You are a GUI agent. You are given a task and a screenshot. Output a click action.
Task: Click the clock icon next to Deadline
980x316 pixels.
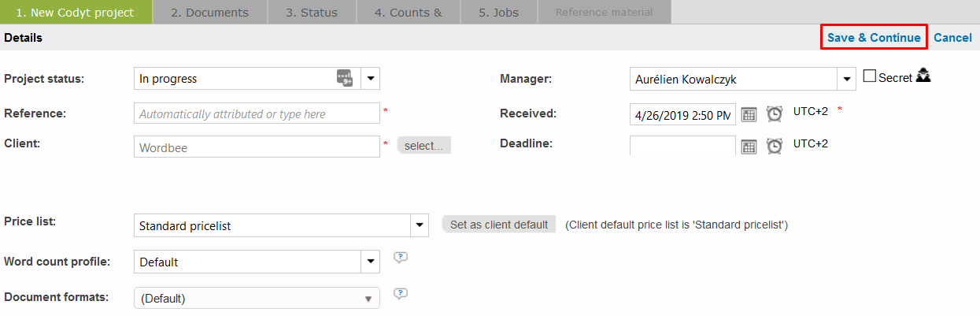click(775, 146)
